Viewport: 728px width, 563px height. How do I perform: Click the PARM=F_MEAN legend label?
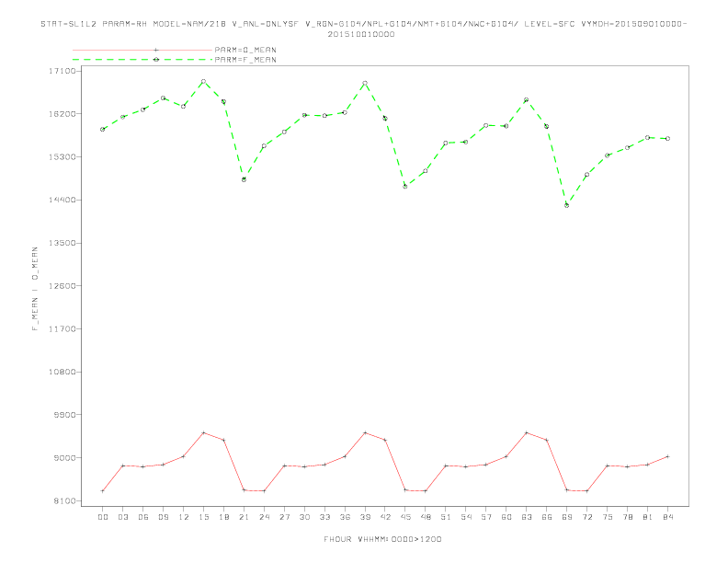245,60
